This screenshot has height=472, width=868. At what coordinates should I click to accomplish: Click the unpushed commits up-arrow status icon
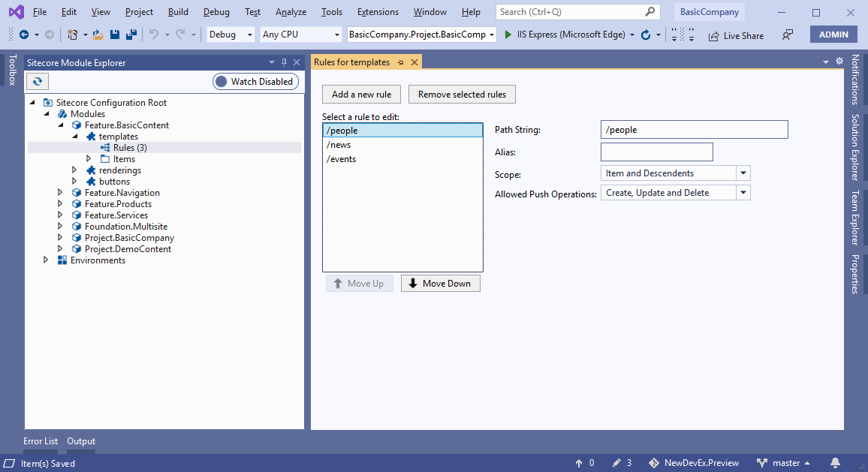[579, 463]
